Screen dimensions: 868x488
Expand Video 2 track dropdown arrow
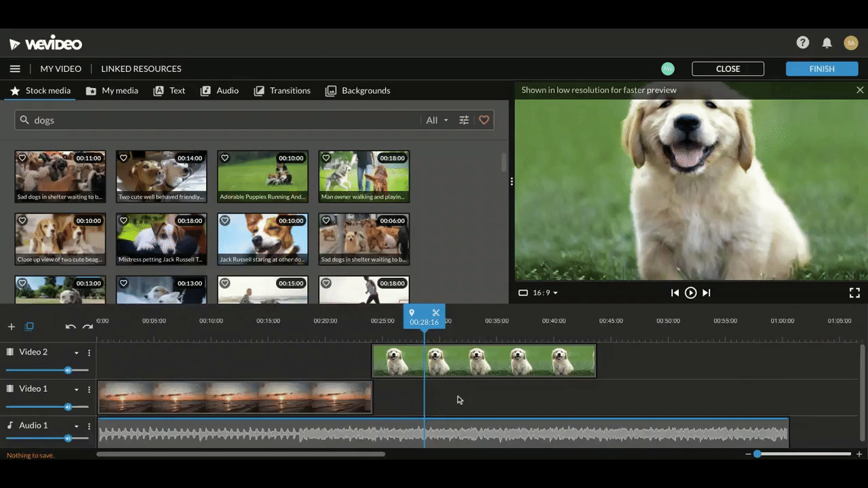pos(77,353)
